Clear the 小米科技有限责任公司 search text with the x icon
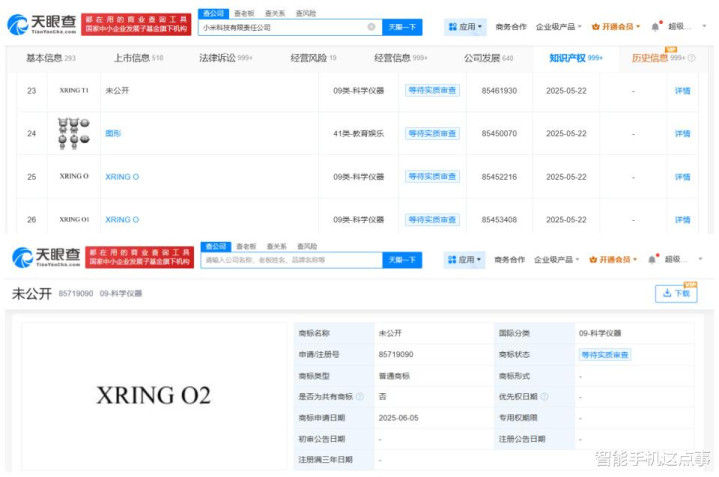The image size is (719, 477). coord(371,27)
